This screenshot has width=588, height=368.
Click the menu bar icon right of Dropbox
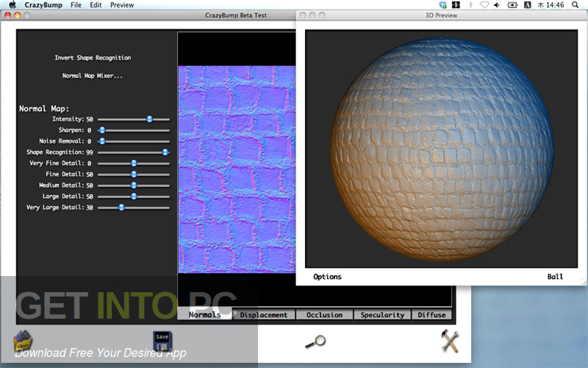(456, 5)
